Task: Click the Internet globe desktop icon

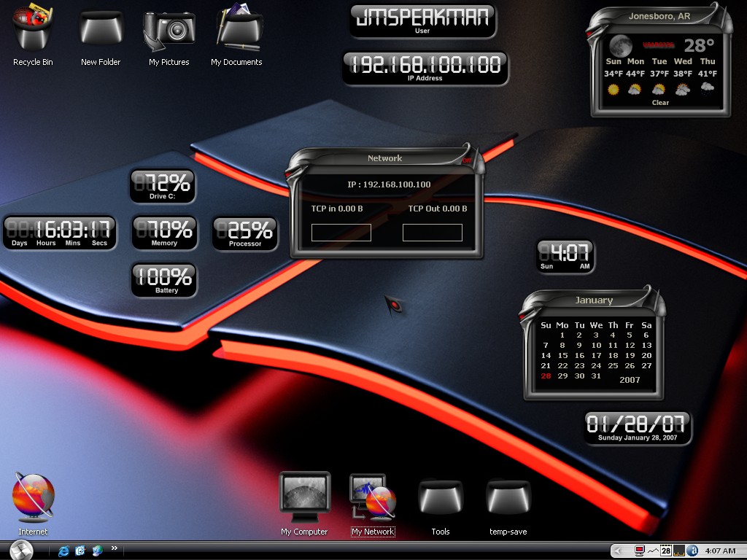Action: coord(33,497)
